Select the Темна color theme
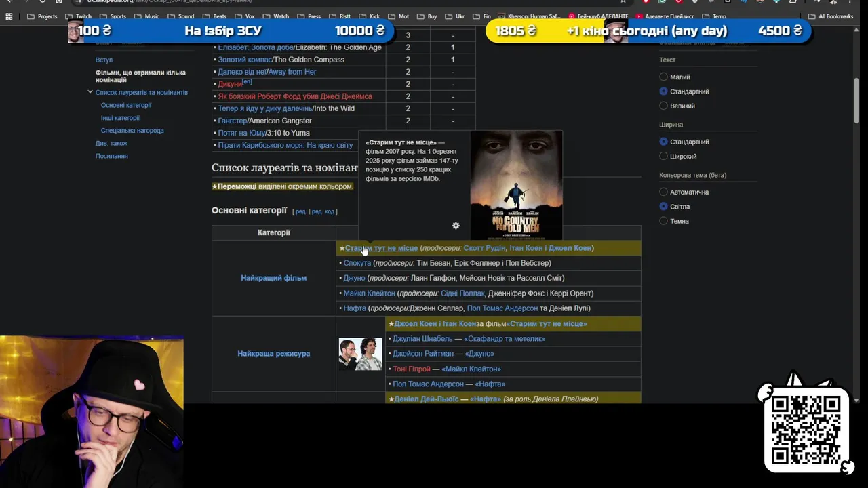868x488 pixels. coord(664,221)
